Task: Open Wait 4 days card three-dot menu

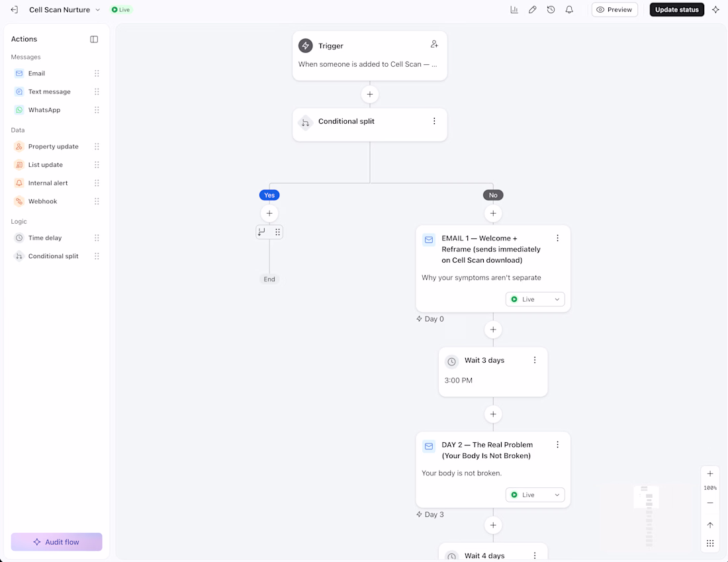Action: tap(535, 555)
